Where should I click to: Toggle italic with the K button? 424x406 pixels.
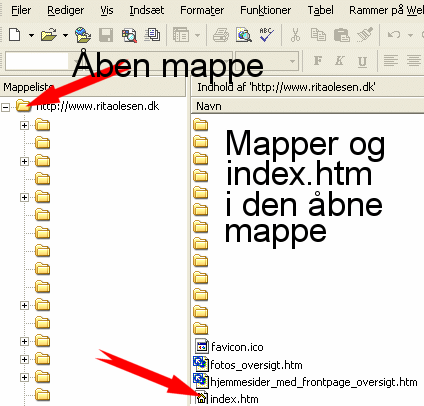339,61
